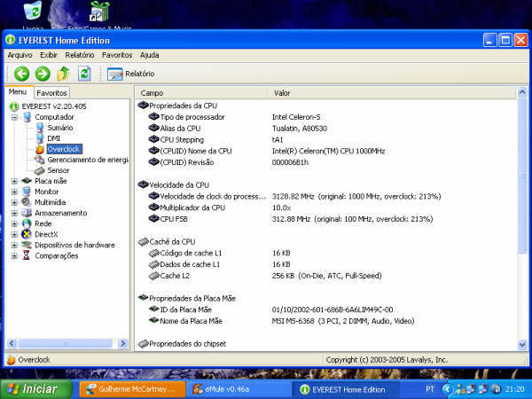Click the Comparações hourglass icon

pyautogui.click(x=27, y=255)
